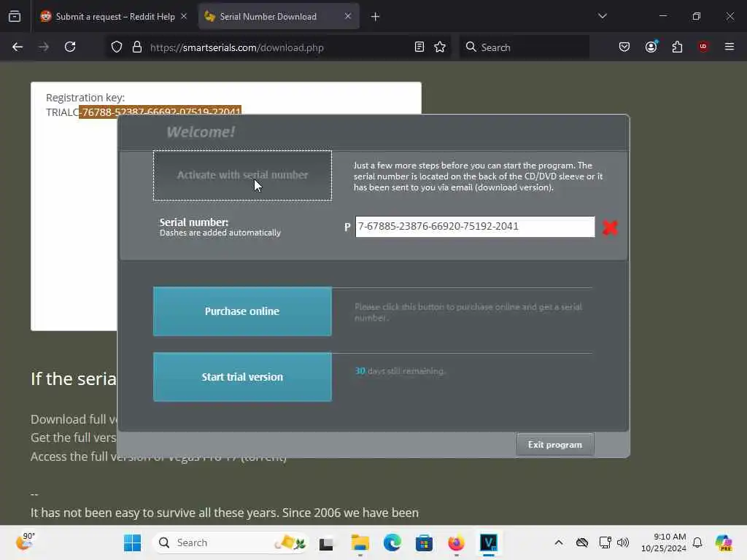Open the clock showing 9:10 AM
The height and width of the screenshot is (560, 747).
tap(663, 542)
